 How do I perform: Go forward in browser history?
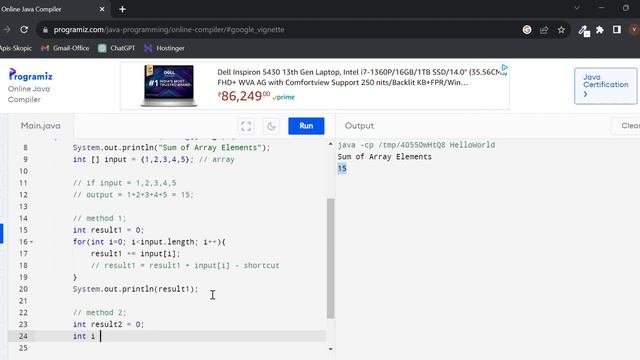[7, 29]
